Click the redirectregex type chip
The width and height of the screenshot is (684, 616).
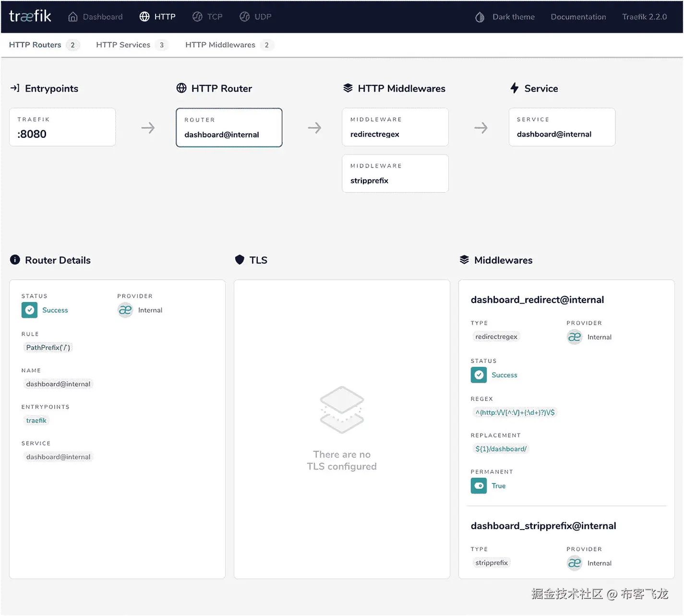pos(496,337)
